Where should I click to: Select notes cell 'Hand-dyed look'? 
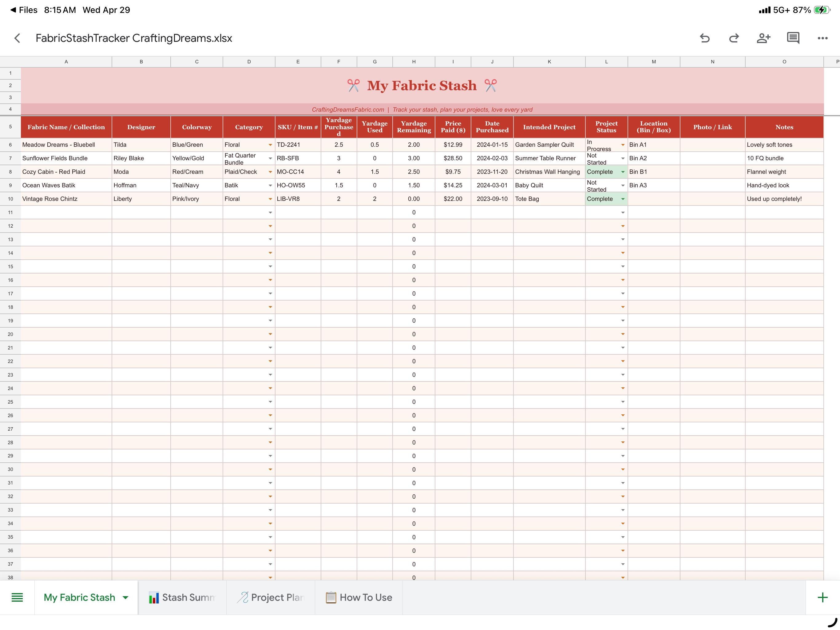click(784, 185)
